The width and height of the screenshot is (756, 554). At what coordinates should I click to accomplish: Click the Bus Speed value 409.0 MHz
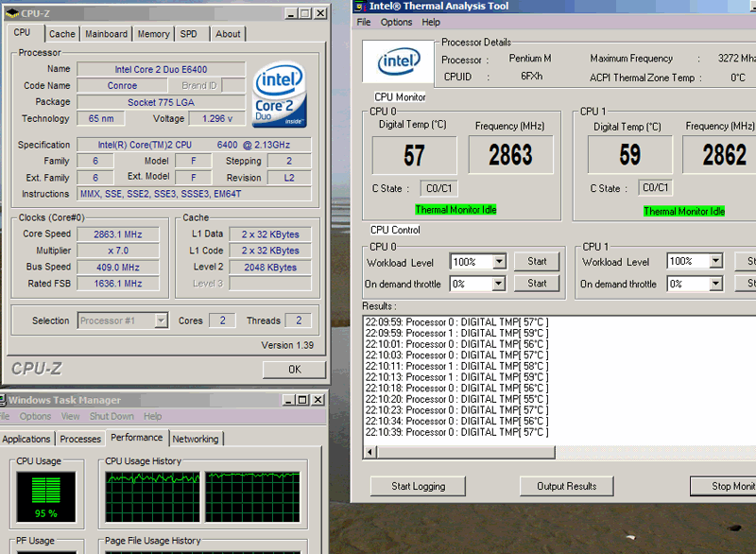[118, 268]
